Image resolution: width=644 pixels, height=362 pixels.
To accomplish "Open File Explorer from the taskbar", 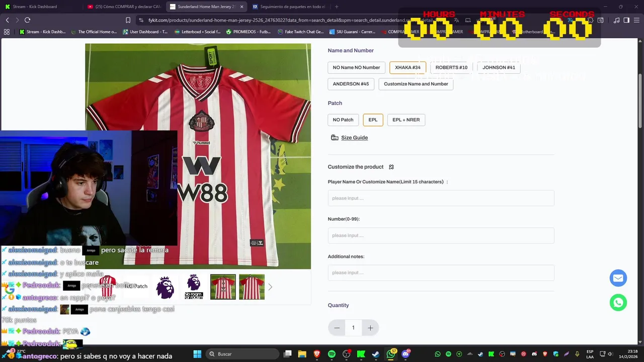I will [x=302, y=354].
